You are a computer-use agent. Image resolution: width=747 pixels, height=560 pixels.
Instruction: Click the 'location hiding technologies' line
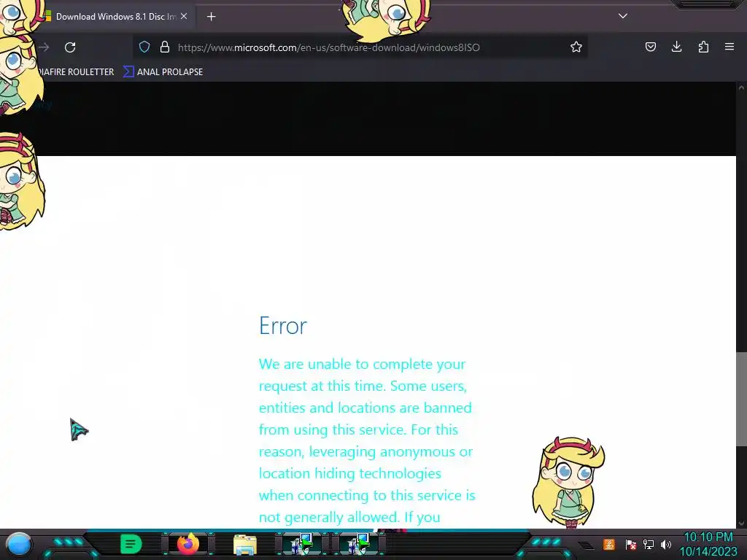[350, 474]
